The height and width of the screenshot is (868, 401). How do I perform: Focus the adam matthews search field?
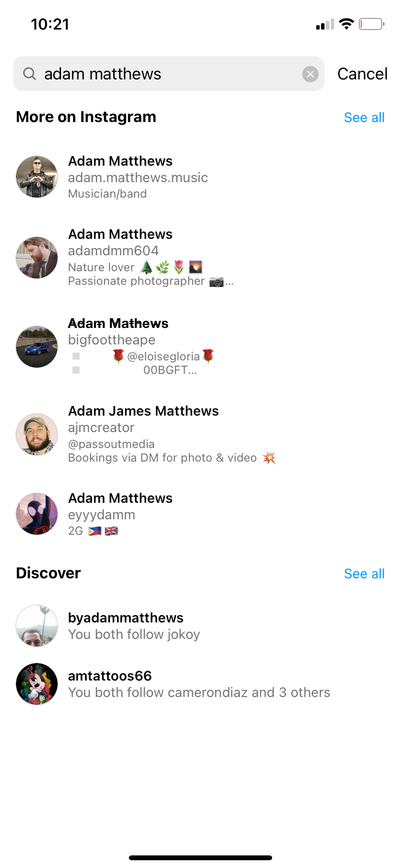pyautogui.click(x=169, y=74)
